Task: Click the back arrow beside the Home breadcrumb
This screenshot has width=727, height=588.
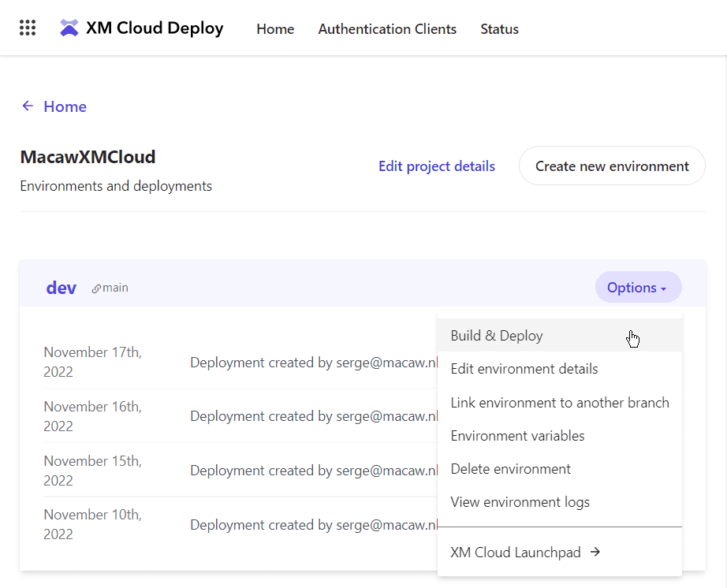Action: pyautogui.click(x=28, y=106)
